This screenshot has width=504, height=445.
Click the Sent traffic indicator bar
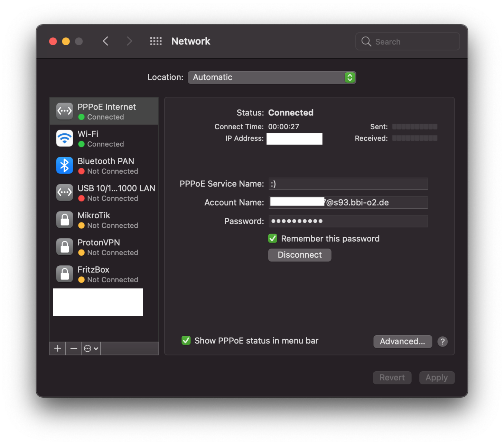pos(415,126)
